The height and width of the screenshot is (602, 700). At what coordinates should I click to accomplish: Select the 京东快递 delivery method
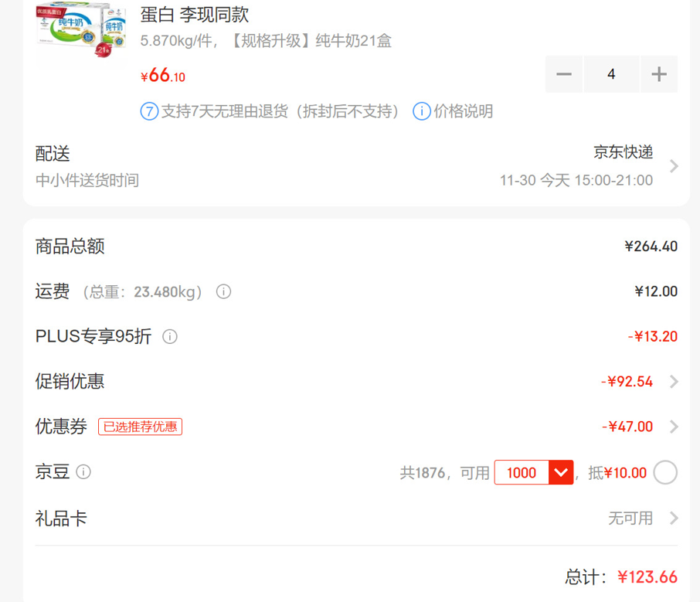click(624, 152)
